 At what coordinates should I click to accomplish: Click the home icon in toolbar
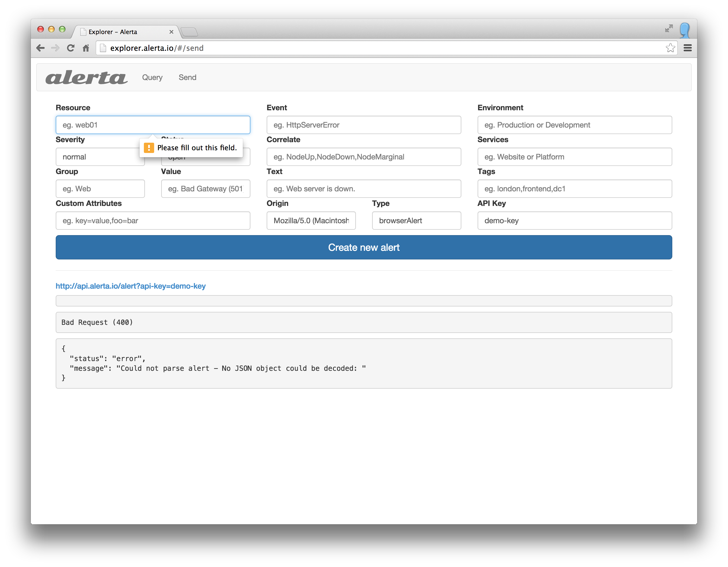pyautogui.click(x=86, y=48)
